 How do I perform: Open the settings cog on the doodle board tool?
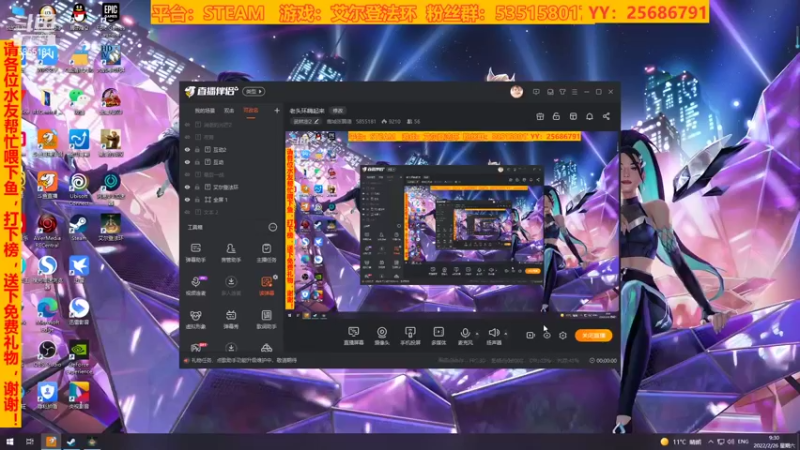coord(276,277)
